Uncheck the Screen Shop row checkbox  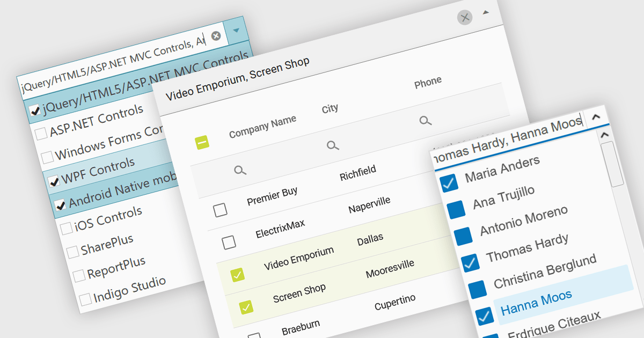246,307
